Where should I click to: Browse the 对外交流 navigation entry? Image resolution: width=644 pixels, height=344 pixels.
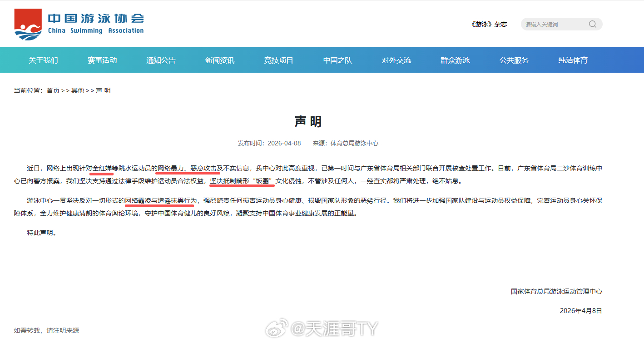pyautogui.click(x=396, y=60)
